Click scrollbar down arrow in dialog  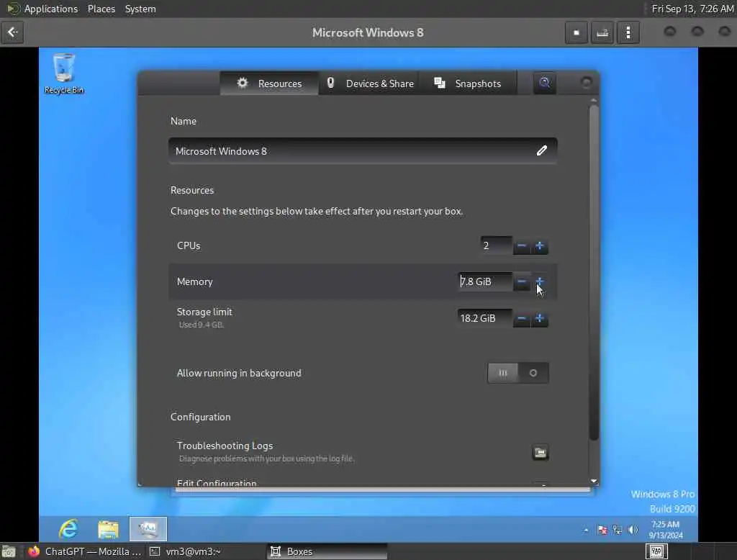[594, 481]
